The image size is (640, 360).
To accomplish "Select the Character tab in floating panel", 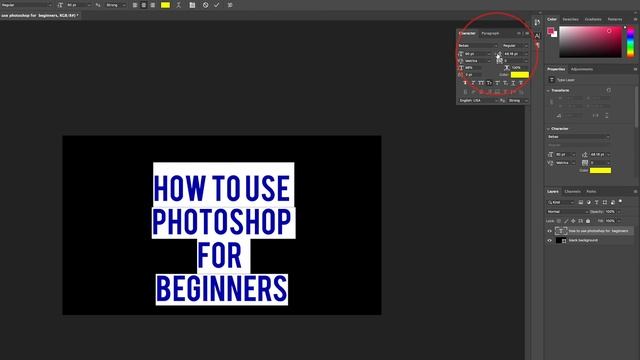I will point(467,33).
